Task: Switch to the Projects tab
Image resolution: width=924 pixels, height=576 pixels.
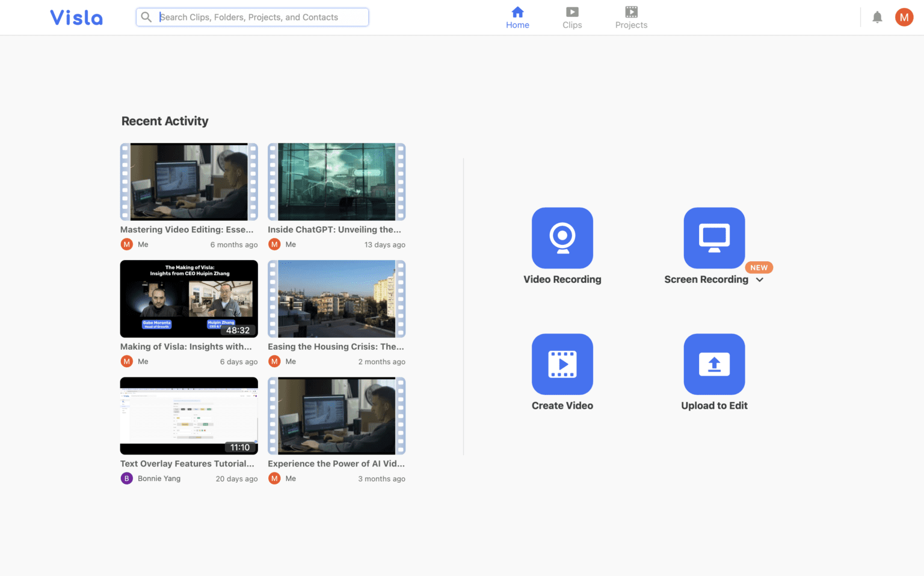Action: point(631,17)
